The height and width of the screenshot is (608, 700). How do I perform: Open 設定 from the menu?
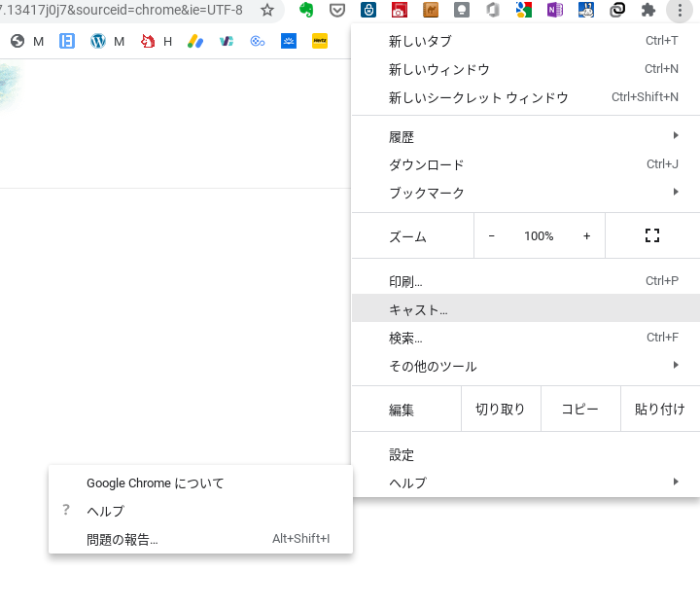point(526,454)
